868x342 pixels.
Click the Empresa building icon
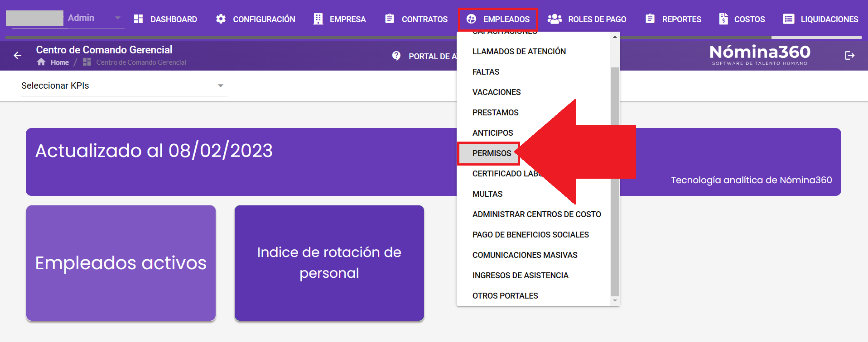[318, 19]
